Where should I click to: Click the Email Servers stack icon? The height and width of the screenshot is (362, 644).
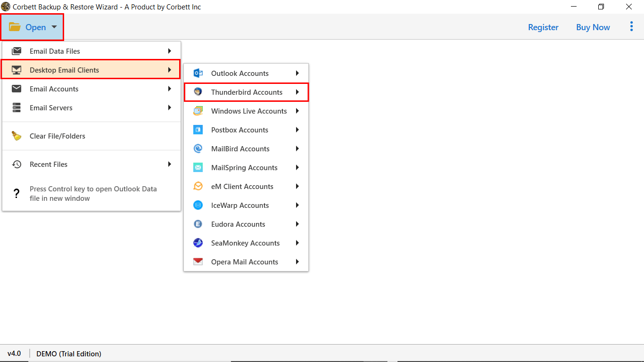[x=17, y=107]
